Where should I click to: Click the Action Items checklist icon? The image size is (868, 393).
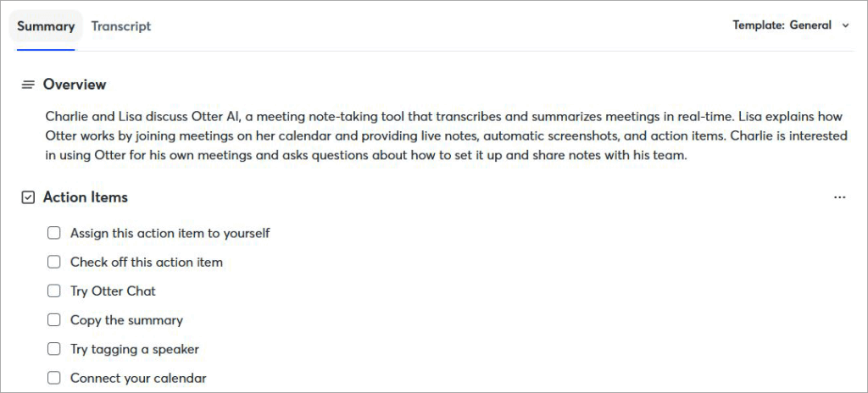(28, 197)
